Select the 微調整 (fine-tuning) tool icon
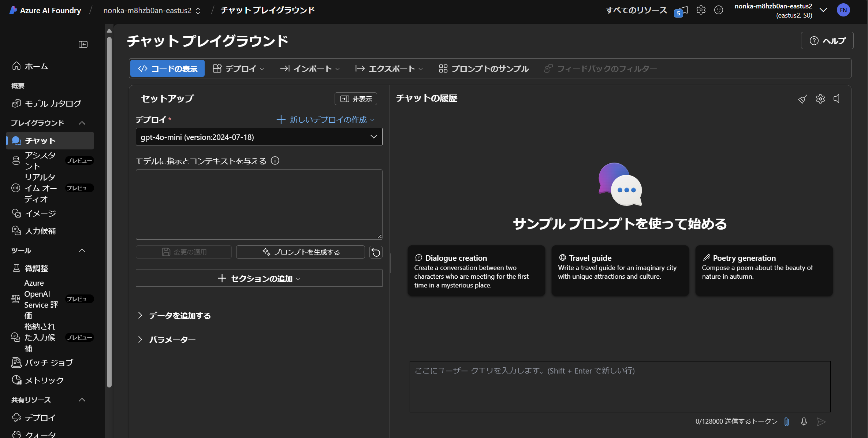Screen dimensions: 868x438 (16, 268)
